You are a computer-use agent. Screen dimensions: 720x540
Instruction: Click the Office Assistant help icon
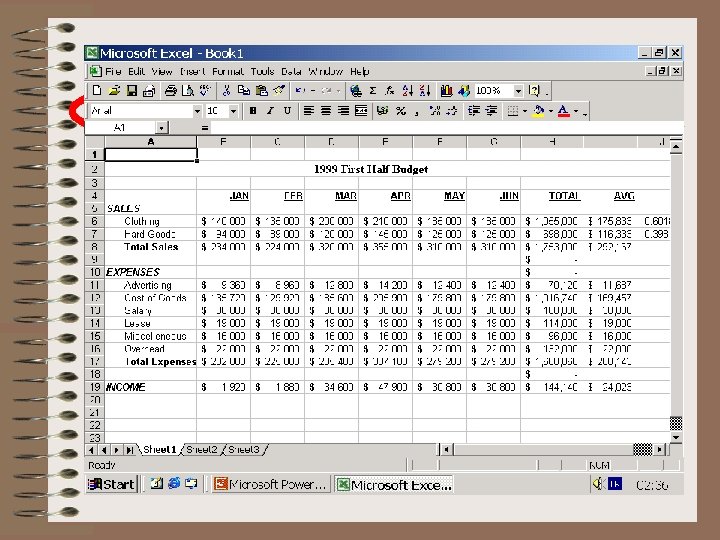click(534, 90)
